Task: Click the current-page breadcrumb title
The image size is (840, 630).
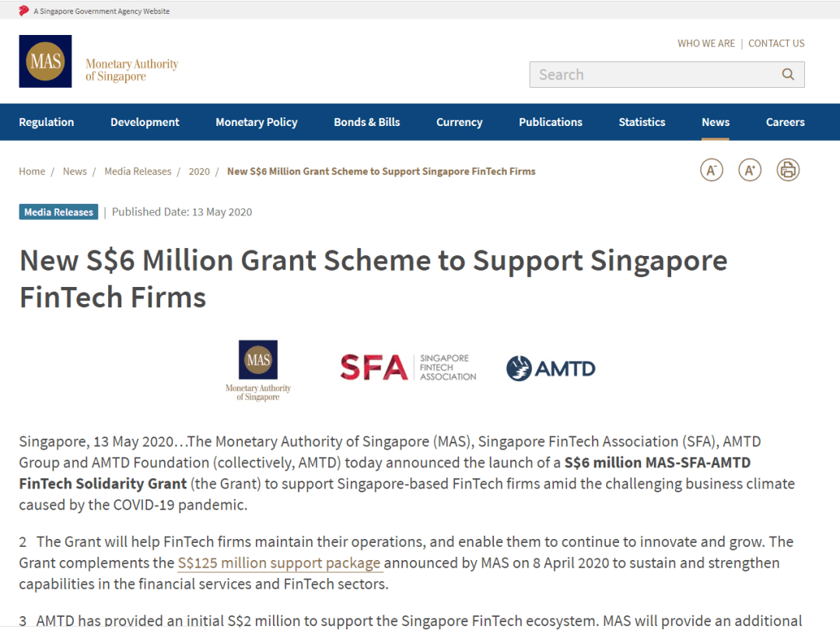Action: (x=381, y=171)
